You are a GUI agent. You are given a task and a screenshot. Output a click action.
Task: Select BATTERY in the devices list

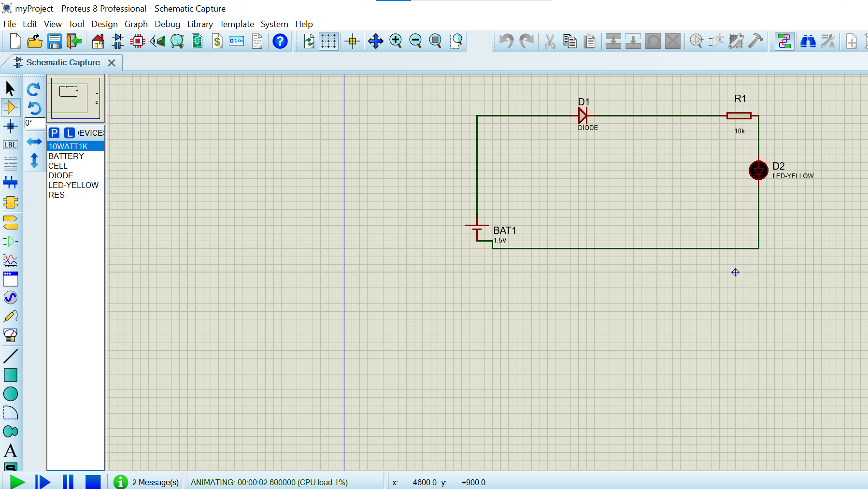[66, 156]
